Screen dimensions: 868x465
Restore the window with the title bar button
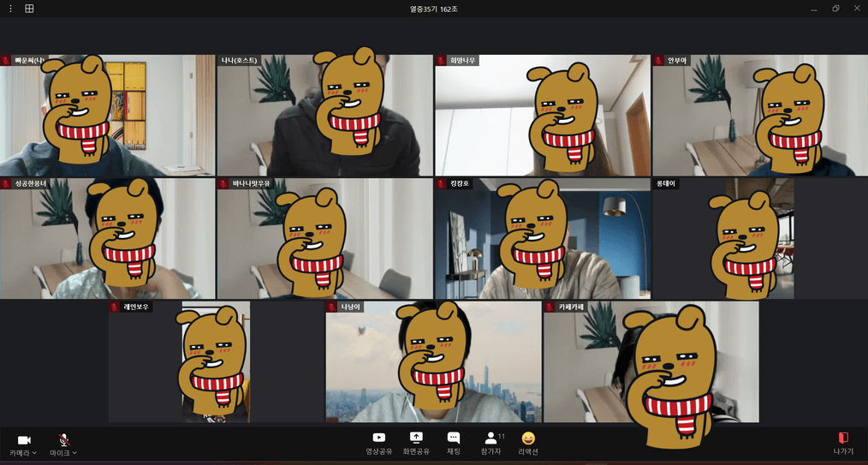pos(835,9)
